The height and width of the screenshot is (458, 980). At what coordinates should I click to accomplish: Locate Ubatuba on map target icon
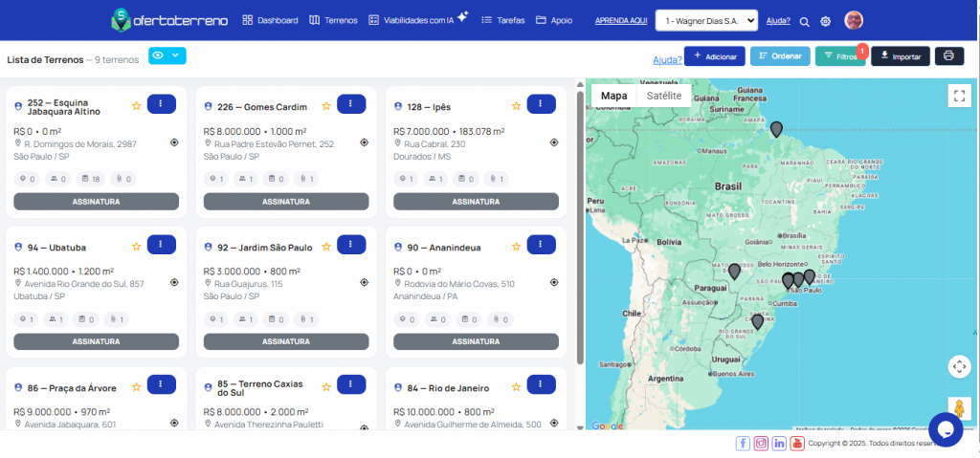pos(174,282)
